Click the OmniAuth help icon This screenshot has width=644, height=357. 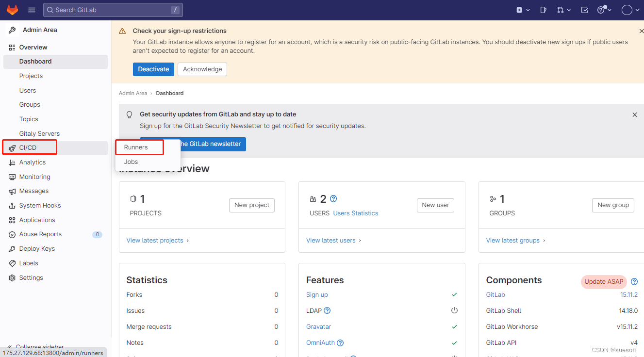tap(341, 343)
